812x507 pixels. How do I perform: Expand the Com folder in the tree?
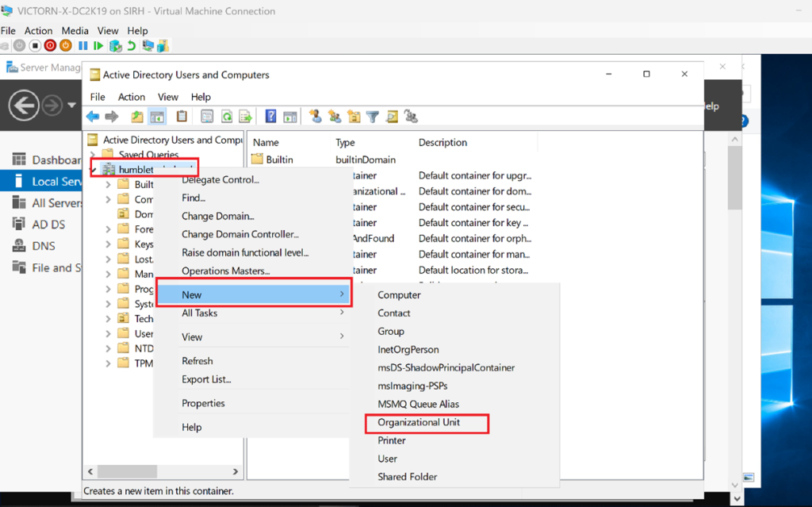108,200
